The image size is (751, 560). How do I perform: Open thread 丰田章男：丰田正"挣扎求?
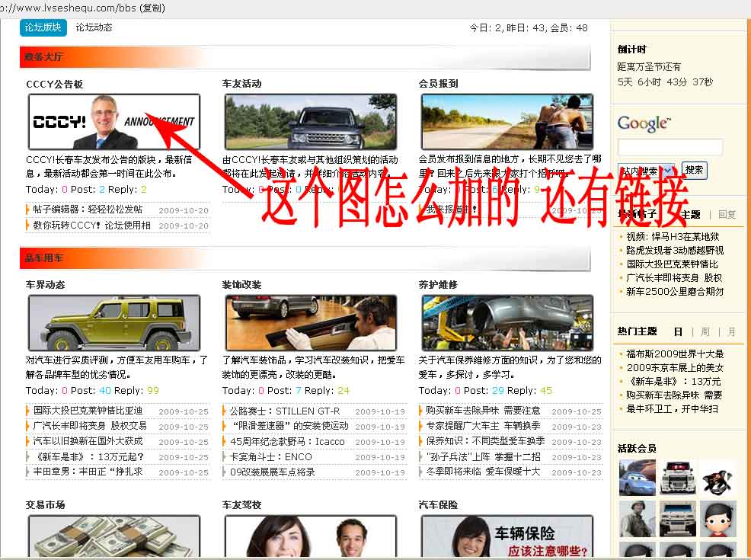pyautogui.click(x=88, y=472)
